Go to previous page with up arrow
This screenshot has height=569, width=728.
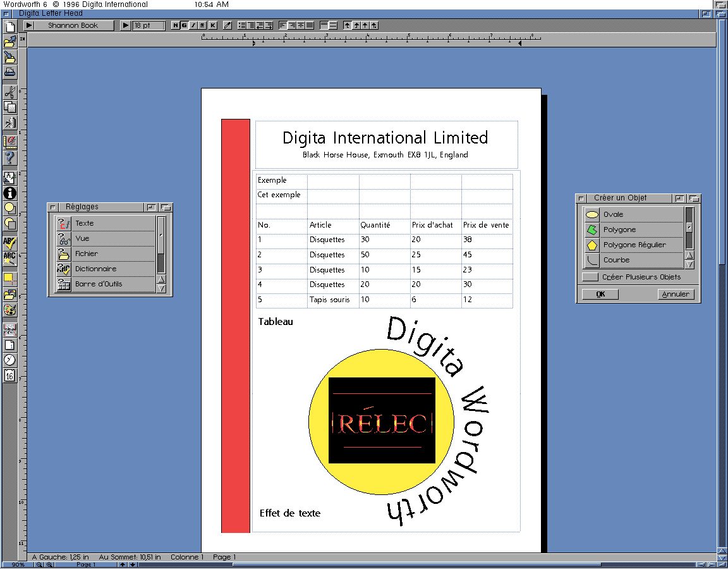(122, 565)
